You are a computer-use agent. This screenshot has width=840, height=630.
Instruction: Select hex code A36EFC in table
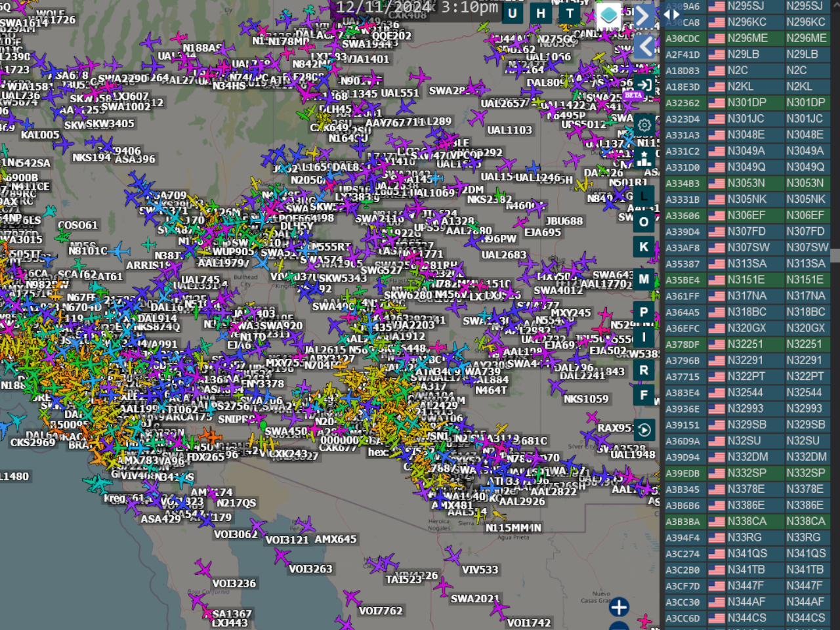pos(683,328)
